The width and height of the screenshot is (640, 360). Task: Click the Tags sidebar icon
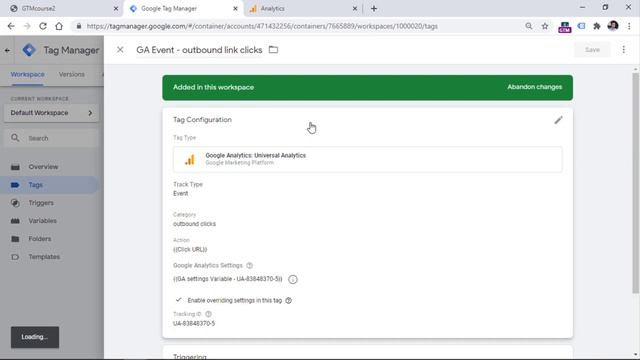click(15, 185)
